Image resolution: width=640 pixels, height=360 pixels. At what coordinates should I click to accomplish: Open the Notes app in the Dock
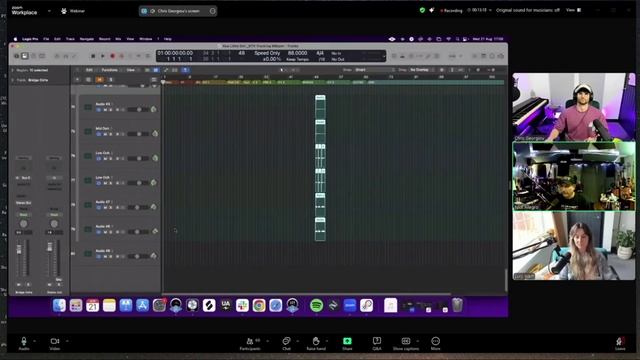109,305
